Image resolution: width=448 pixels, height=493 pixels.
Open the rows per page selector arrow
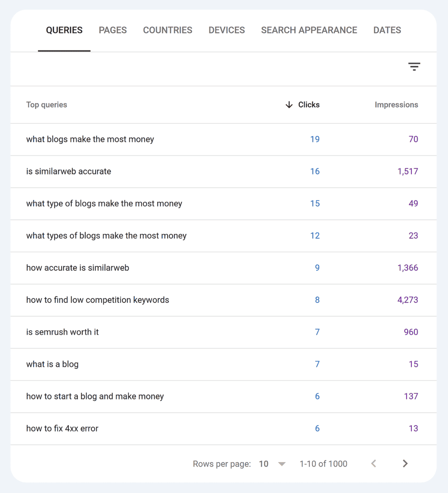pyautogui.click(x=282, y=464)
